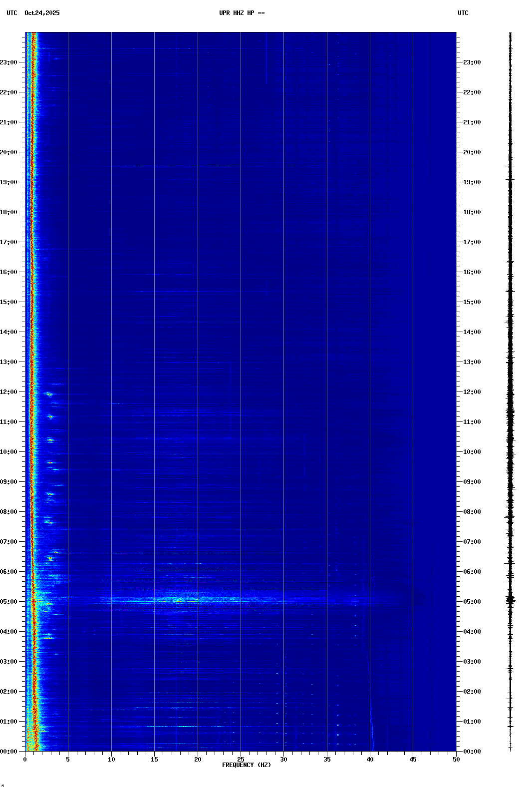532x791 pixels.
Task: Select the 05:00 marker on right time axis
Action: pos(472,602)
